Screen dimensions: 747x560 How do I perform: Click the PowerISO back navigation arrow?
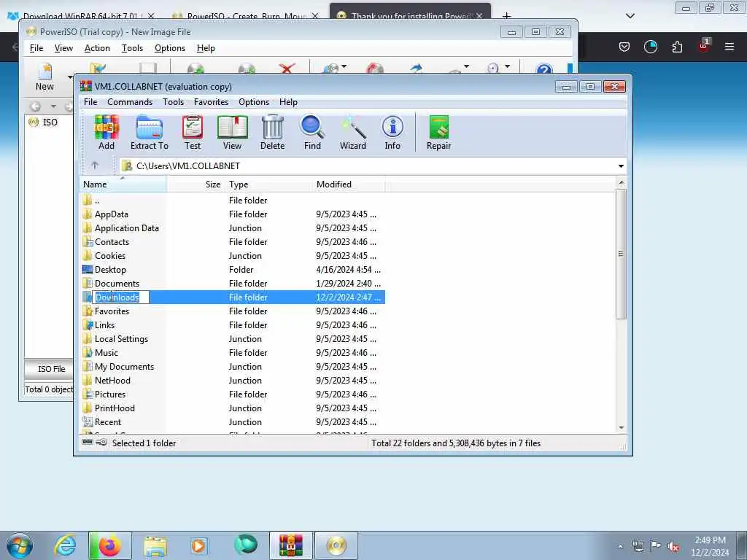[x=35, y=106]
